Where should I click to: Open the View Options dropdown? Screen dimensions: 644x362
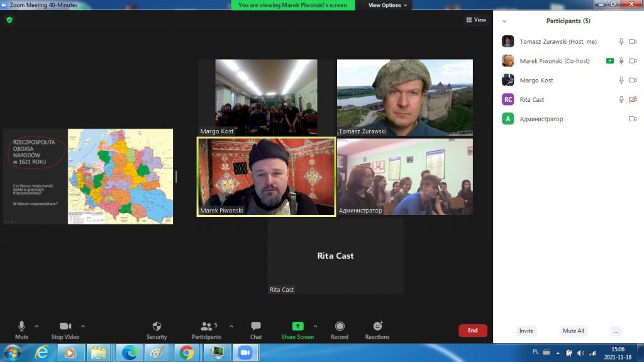click(x=387, y=5)
